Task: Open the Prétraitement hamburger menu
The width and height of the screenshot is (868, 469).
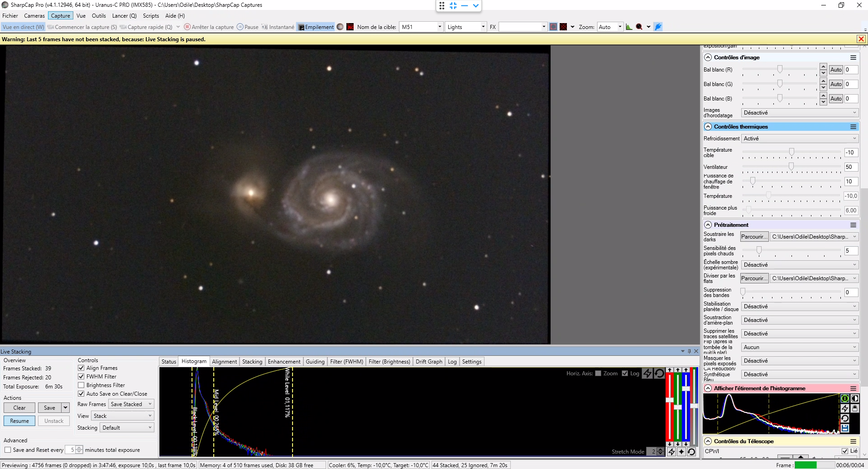Action: click(853, 225)
